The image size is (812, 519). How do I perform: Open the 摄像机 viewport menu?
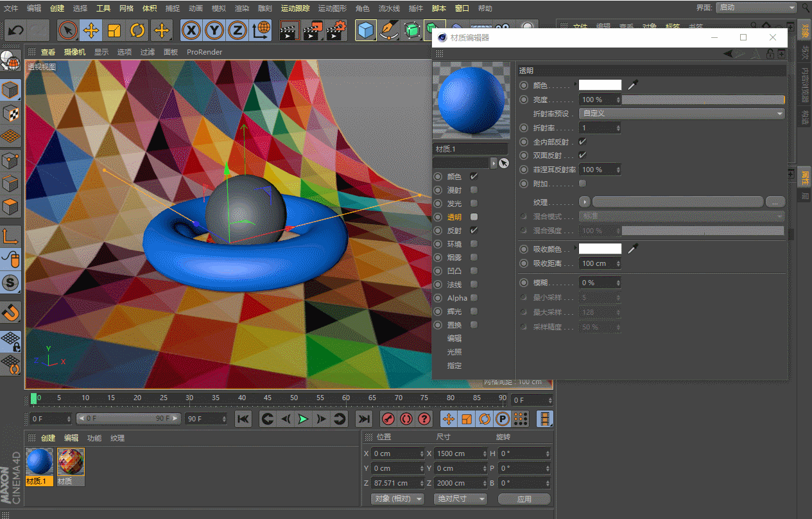74,52
